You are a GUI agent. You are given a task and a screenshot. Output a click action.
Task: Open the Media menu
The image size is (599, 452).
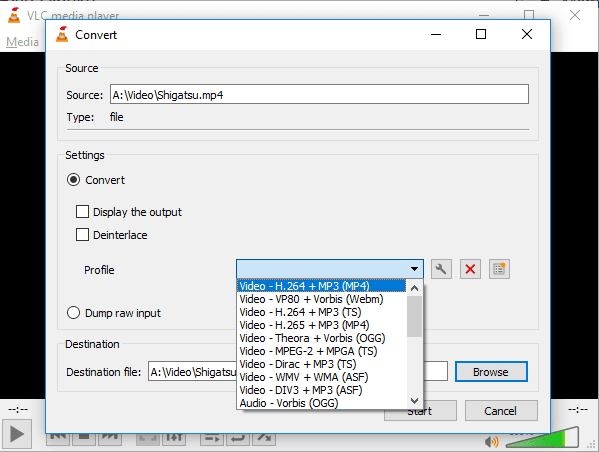click(x=22, y=42)
